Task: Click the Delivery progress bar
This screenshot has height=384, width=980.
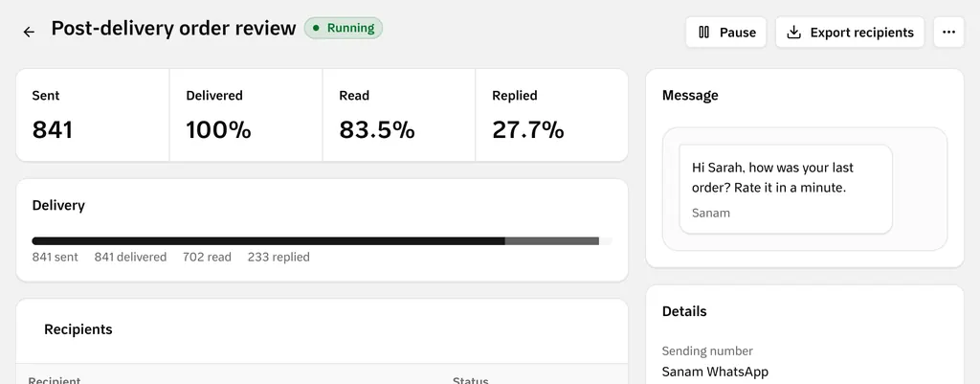Action: (322, 240)
